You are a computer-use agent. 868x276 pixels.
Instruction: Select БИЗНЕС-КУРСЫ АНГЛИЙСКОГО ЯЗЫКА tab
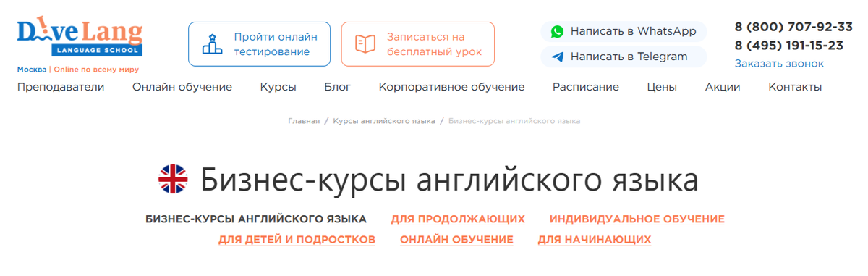click(x=256, y=219)
